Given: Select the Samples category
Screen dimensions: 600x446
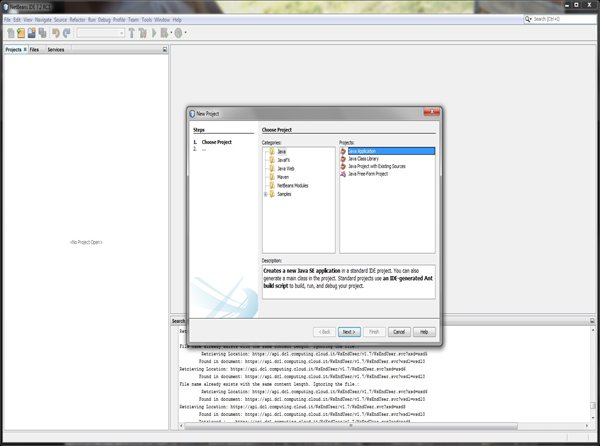Looking at the screenshot, I should [284, 194].
